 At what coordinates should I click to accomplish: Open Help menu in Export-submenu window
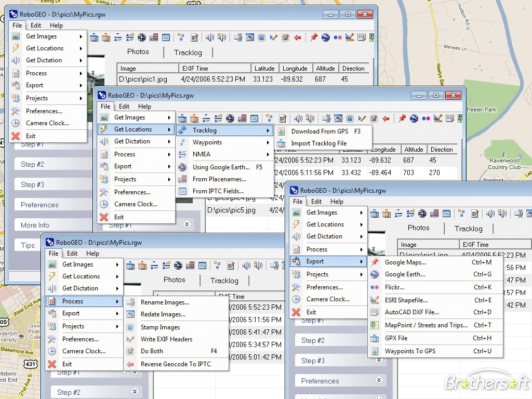point(337,201)
